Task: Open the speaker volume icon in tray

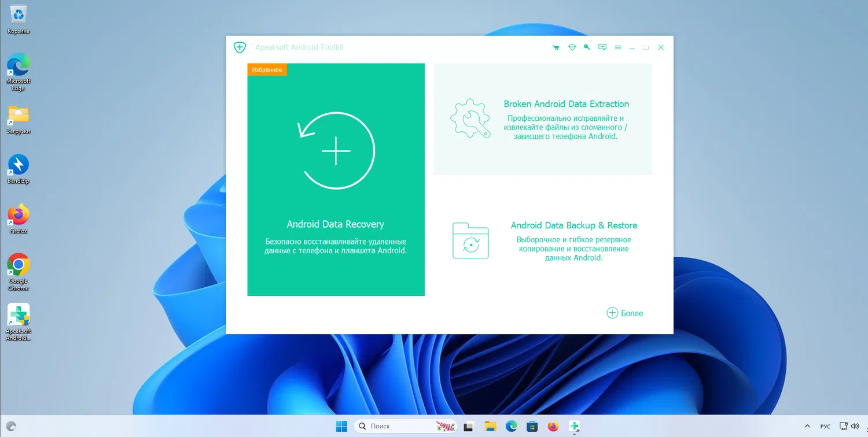Action: pyautogui.click(x=855, y=426)
